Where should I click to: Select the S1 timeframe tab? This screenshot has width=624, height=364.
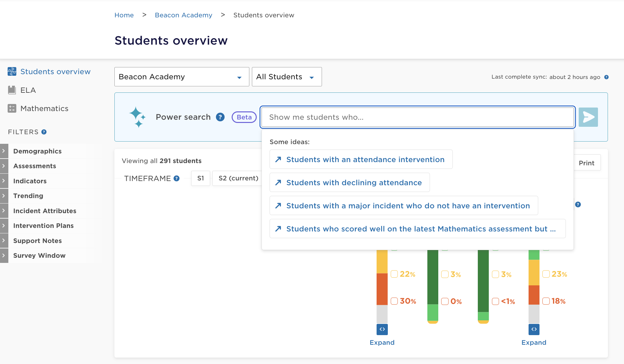click(x=201, y=178)
